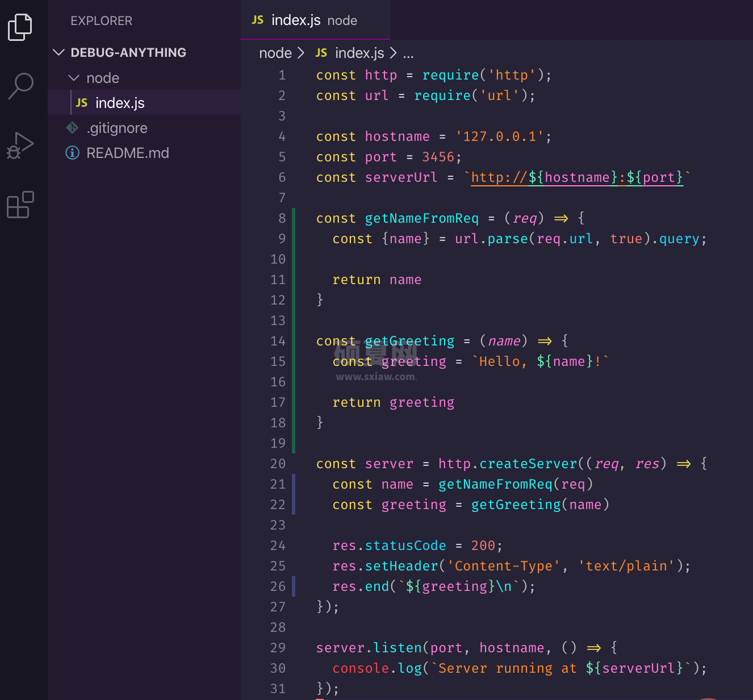Click line number 8 in the gutter
Image resolution: width=753 pixels, height=700 pixels.
[282, 218]
